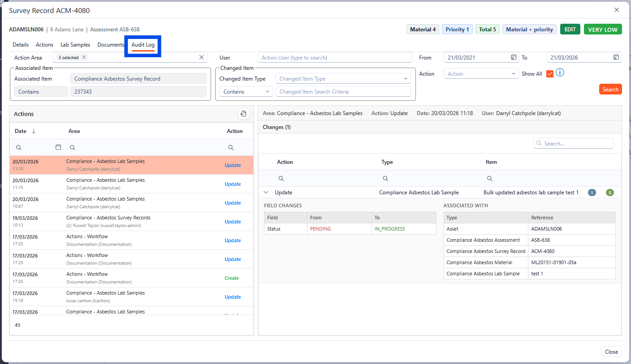Image resolution: width=631 pixels, height=364 pixels.
Task: Click the info icon beside Show All
Action: point(560,73)
